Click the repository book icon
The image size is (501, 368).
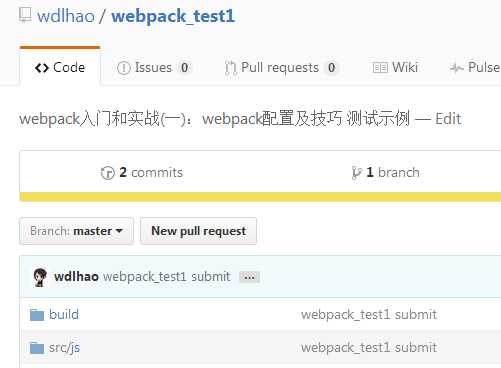click(x=25, y=15)
